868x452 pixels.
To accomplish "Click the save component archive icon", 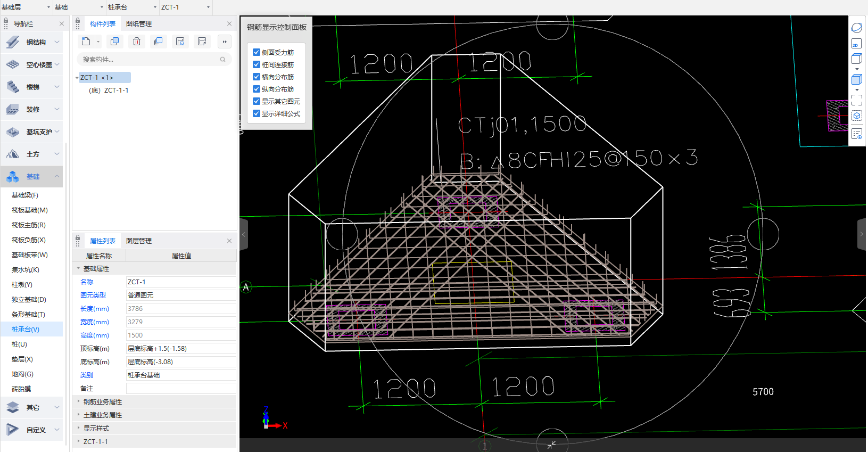I will [x=180, y=42].
